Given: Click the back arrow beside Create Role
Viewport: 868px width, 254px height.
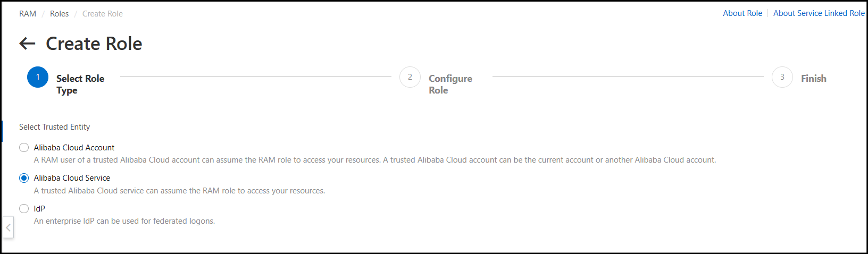Looking at the screenshot, I should coord(27,44).
